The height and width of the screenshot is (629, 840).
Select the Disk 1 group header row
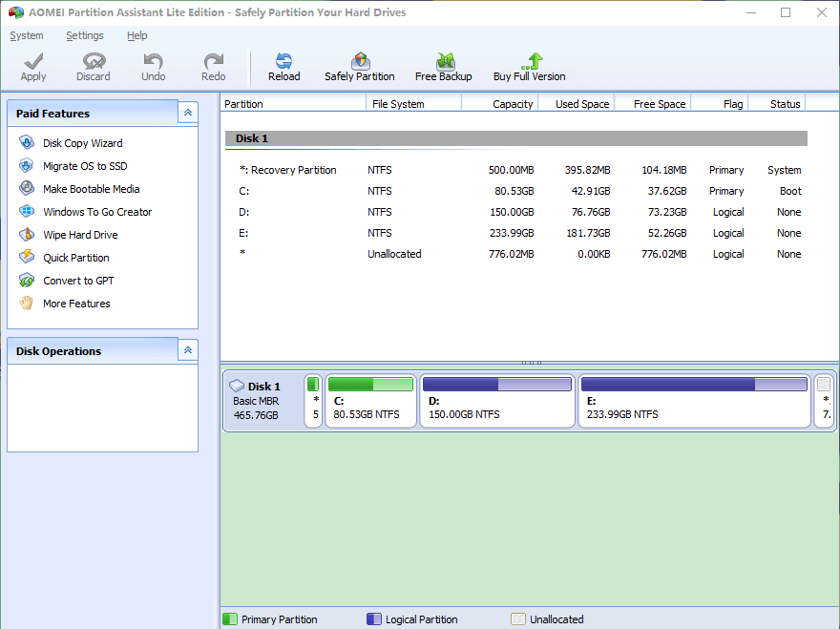(x=515, y=138)
